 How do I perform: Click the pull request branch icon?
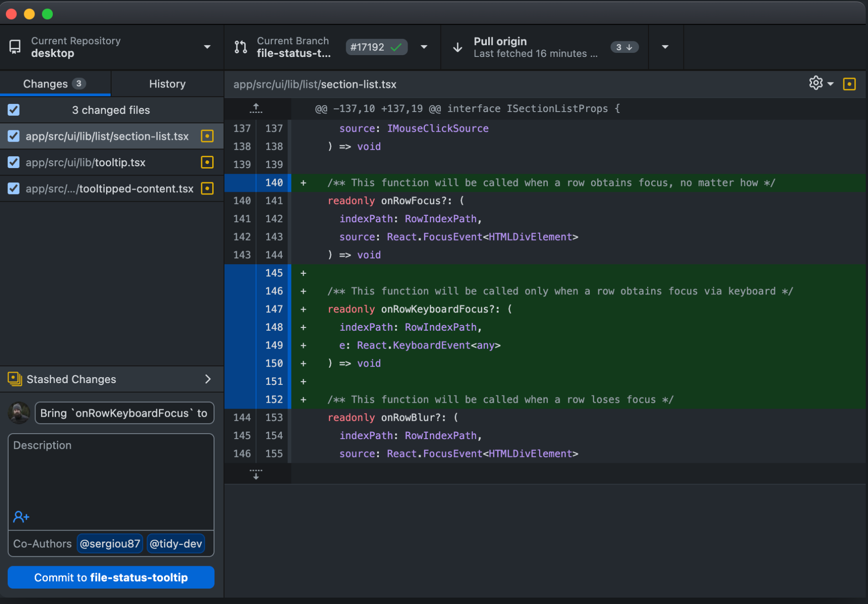pyautogui.click(x=240, y=47)
